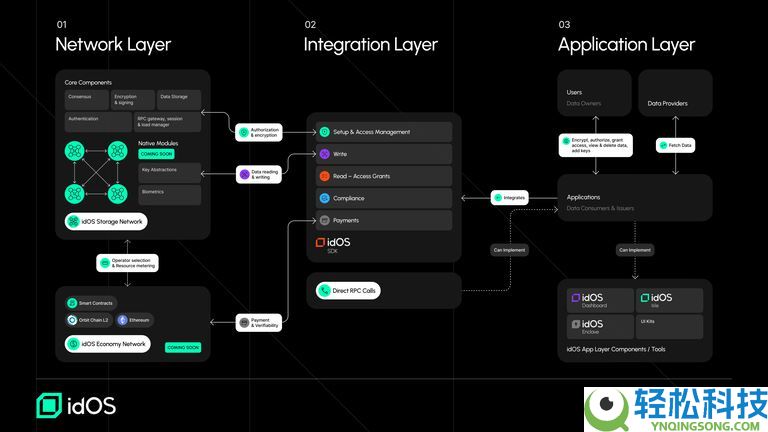Click the Operator selection & Resource metering label
Viewport: 768px width, 432px height.
point(128,263)
